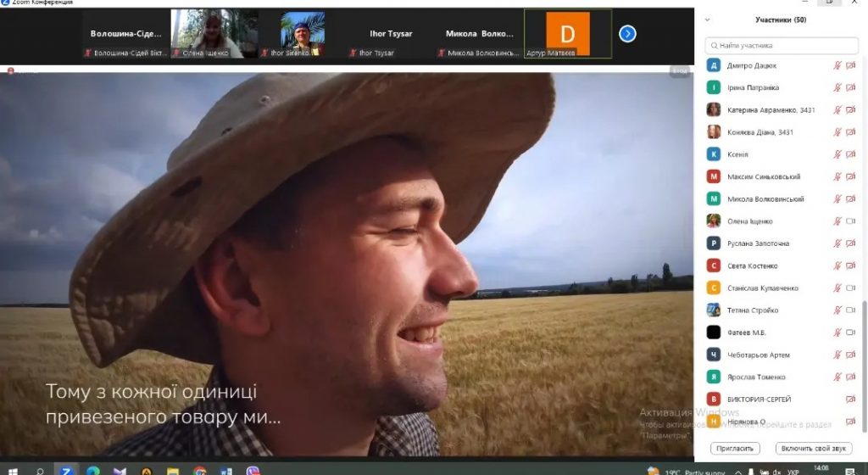Click the camera-off icon for ВИКТОРИЯ-СЕРГЕЙ
Image resolution: width=868 pixels, height=475 pixels.
click(850, 400)
